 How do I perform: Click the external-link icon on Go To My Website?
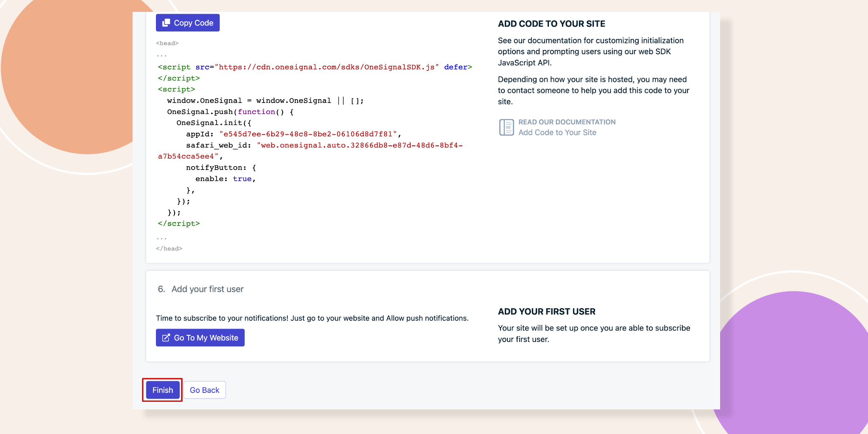pos(167,337)
